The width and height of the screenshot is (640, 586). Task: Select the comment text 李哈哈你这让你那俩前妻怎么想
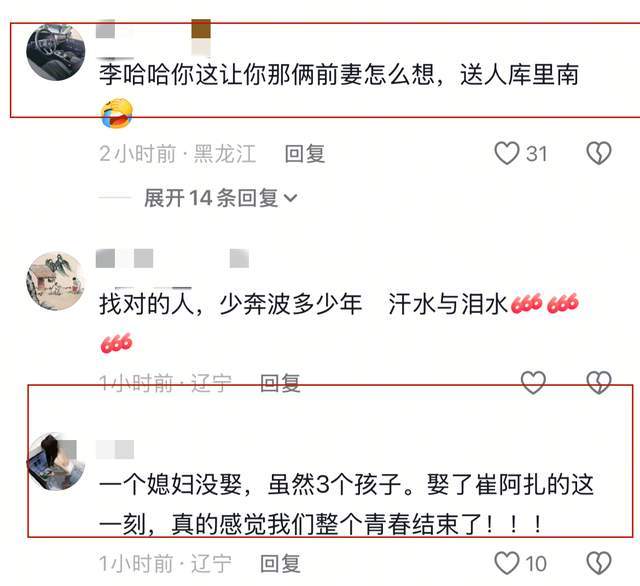[x=267, y=74]
